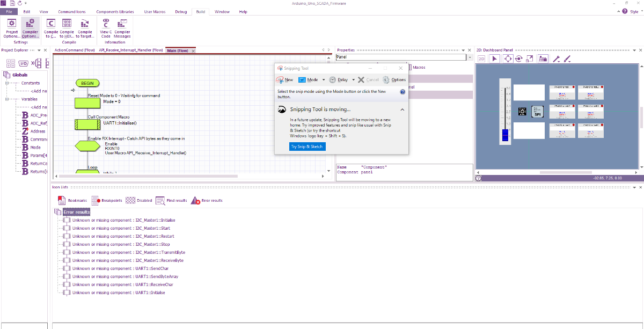Open the Properties Panel combo box dropdown
Image resolution: width=644 pixels, height=329 pixels.
coord(470,57)
